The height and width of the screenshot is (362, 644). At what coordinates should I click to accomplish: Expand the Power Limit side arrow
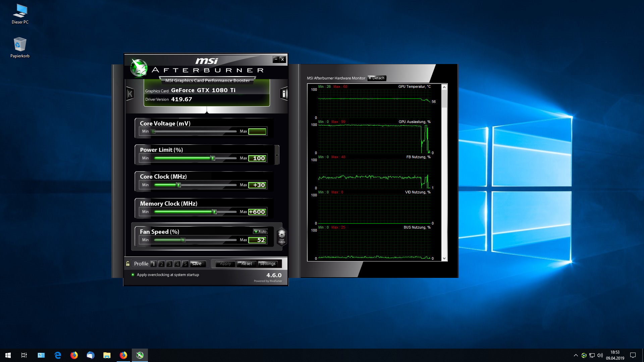point(277,155)
